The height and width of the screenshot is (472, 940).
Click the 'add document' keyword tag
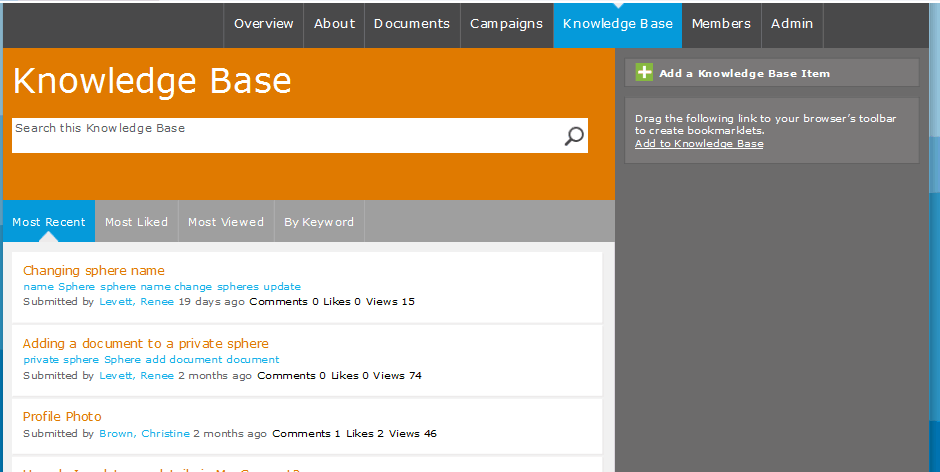[x=185, y=360]
